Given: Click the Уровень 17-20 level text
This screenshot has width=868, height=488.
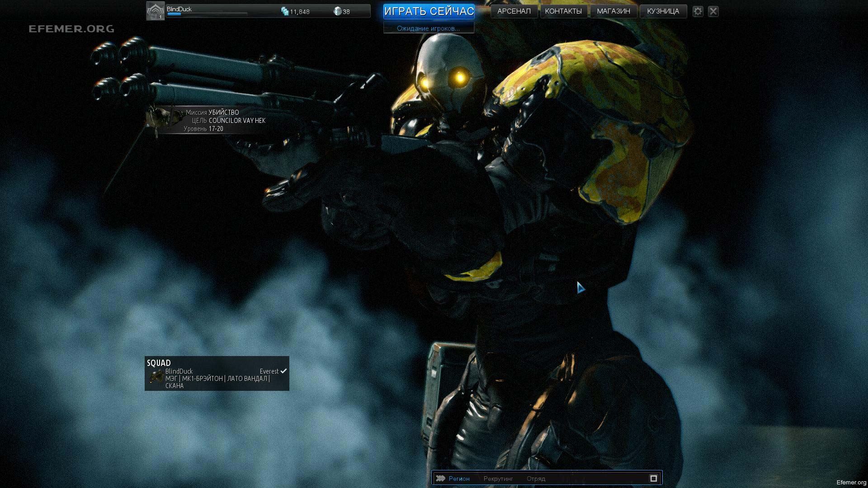Looking at the screenshot, I should [x=203, y=129].
